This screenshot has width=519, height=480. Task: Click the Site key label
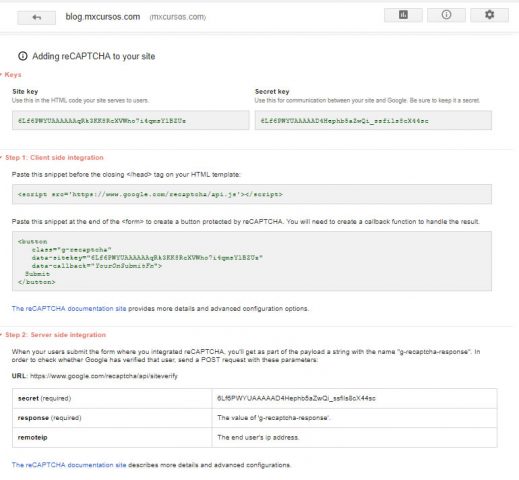(25, 92)
